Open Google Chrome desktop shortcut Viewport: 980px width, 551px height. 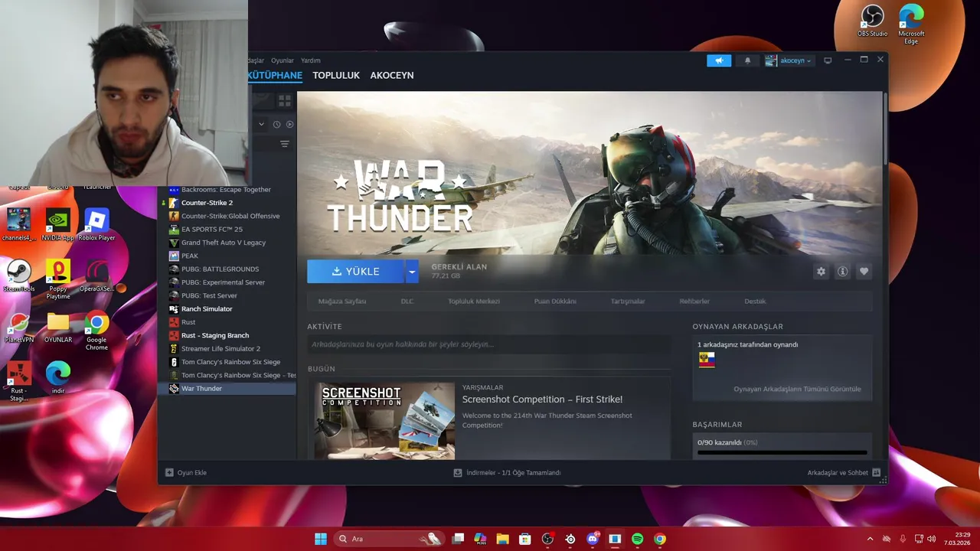coord(96,331)
